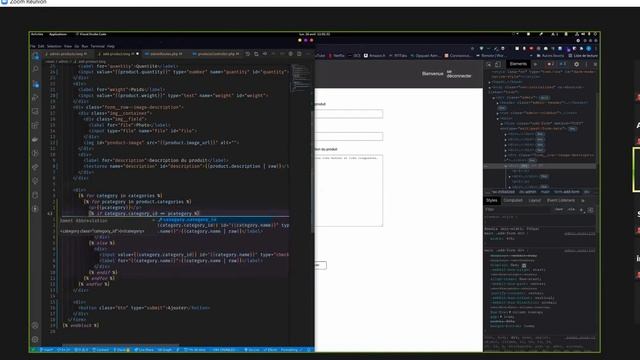Screen dimensions: 640x360
Task: Toggle the DevTools device toolbar icon
Action: pyautogui.click(x=498, y=64)
